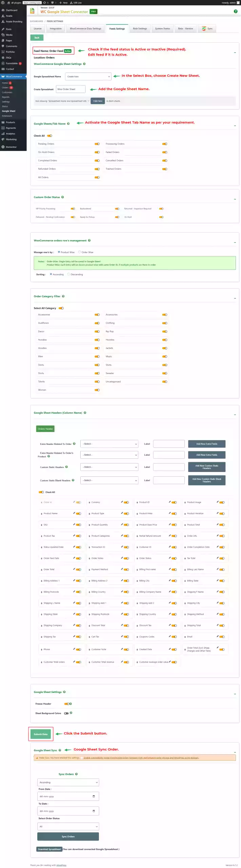This screenshot has width=241, height=868.
Task: Open the Custom Static Headers dropdown
Action: tap(109, 467)
